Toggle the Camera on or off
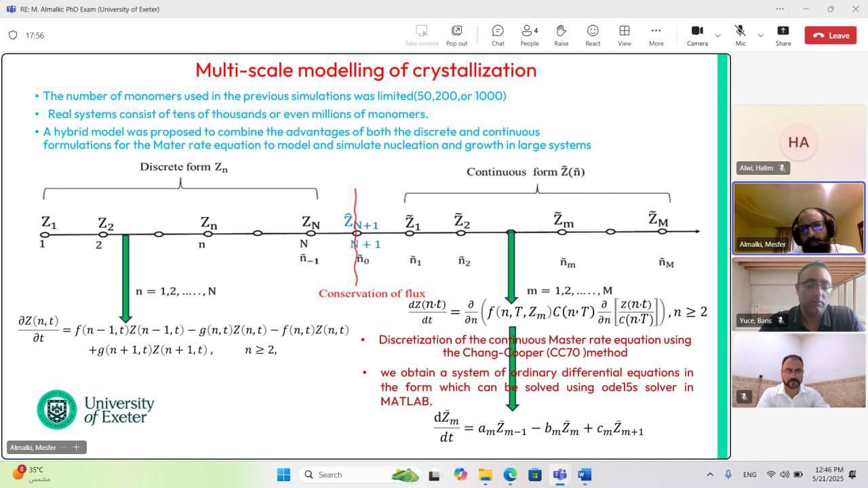868x488 pixels. click(x=697, y=35)
